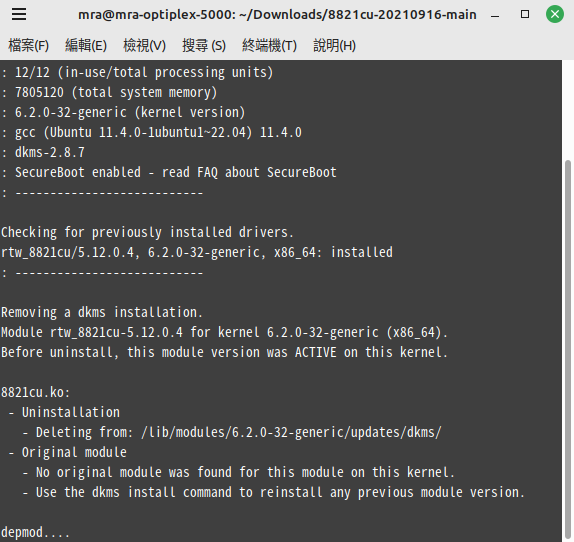This screenshot has width=574, height=542.
Task: Click the Removing a dkms installation line
Action: pyautogui.click(x=102, y=313)
